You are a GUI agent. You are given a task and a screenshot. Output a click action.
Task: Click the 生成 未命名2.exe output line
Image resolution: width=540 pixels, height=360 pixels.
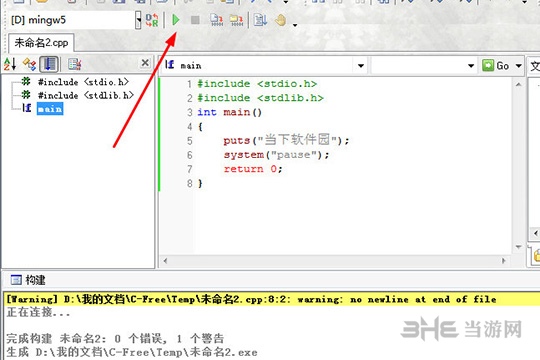132,352
